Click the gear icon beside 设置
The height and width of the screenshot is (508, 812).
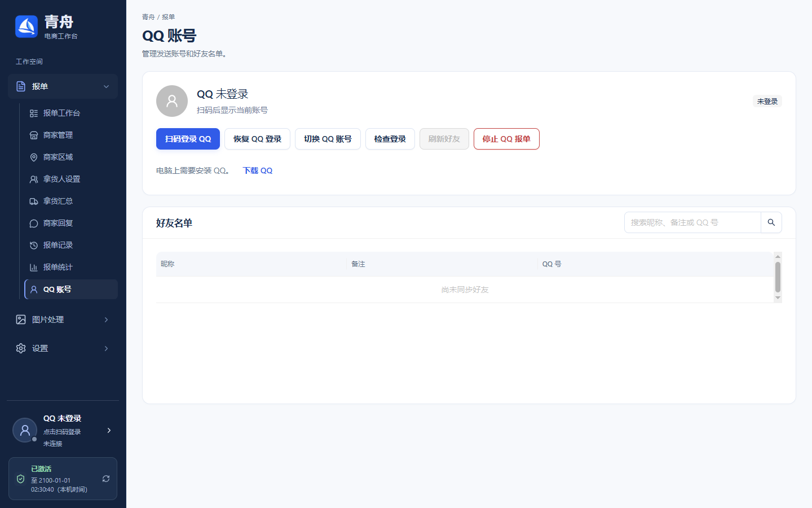(x=21, y=348)
